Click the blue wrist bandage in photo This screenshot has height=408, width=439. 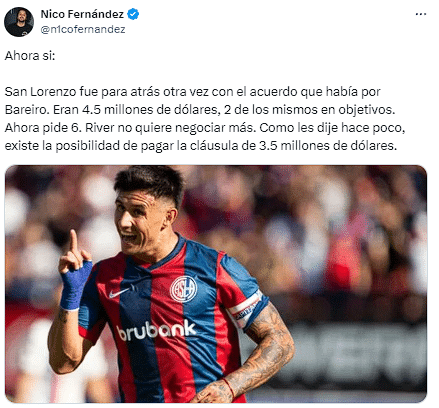point(75,286)
